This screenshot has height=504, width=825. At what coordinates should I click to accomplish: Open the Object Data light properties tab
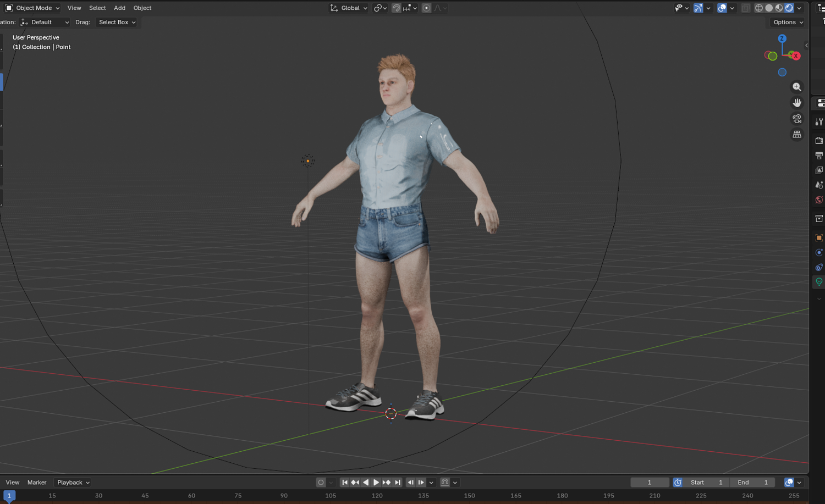[x=819, y=282]
